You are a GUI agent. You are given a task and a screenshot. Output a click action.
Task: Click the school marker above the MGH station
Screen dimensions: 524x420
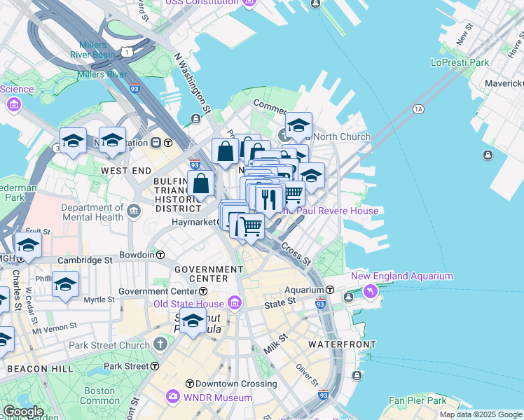(28, 246)
